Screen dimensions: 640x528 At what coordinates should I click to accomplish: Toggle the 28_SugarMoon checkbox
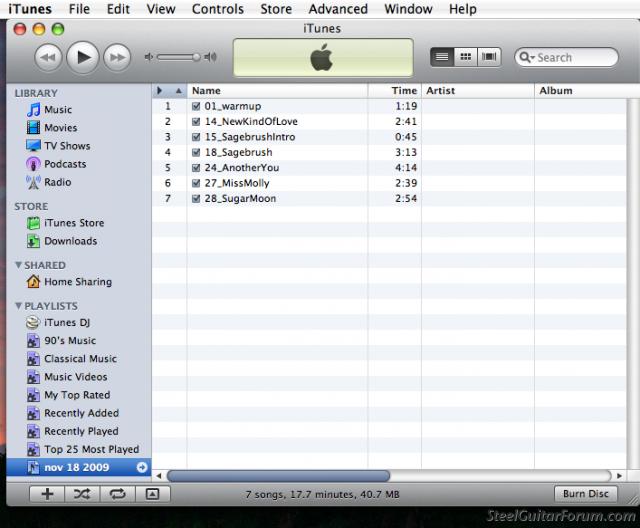click(x=197, y=199)
